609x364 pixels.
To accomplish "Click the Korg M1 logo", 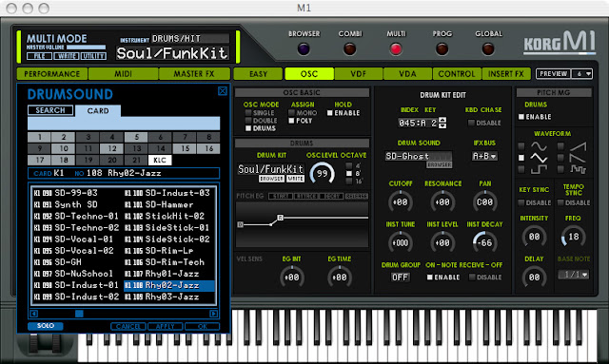I will (560, 42).
